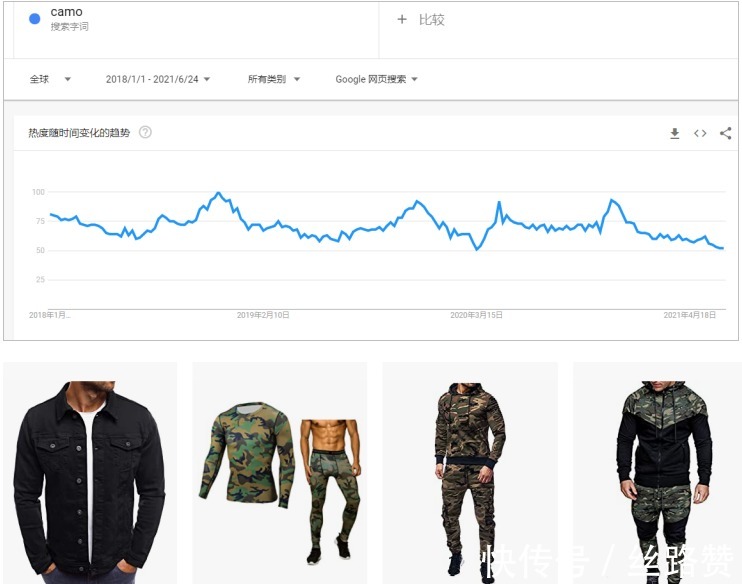742x584 pixels.
Task: Expand the 全球 region dropdown
Action: [x=50, y=79]
